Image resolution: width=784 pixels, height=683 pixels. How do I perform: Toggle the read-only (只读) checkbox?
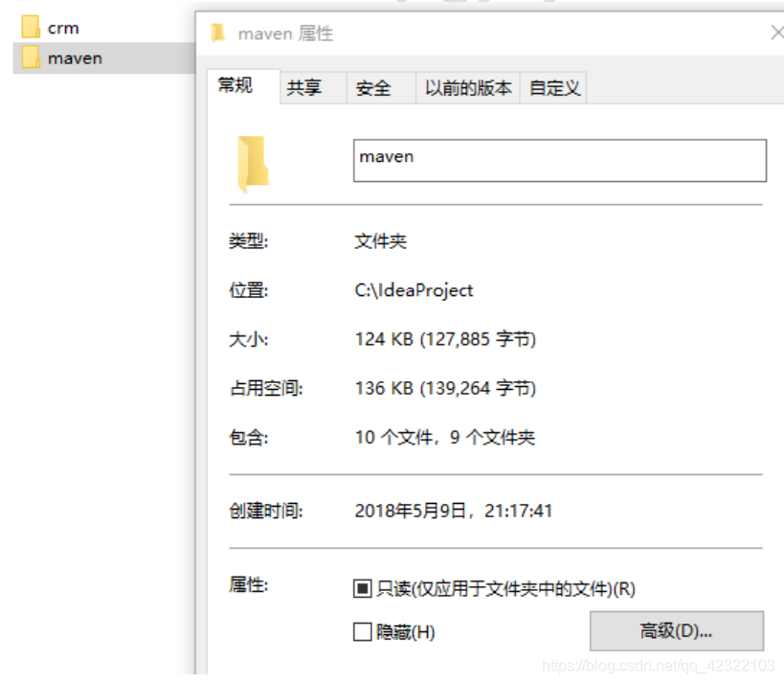362,588
